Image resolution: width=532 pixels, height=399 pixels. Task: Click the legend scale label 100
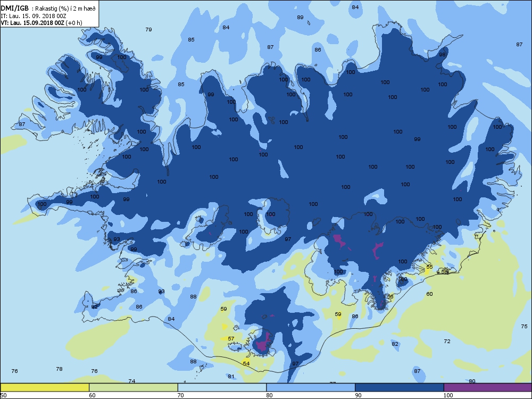448,395
